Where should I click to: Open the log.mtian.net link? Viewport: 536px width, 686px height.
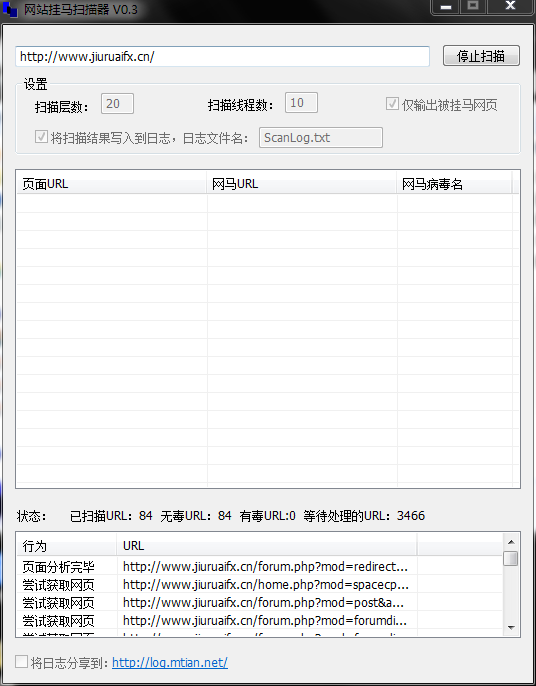pyautogui.click(x=170, y=662)
